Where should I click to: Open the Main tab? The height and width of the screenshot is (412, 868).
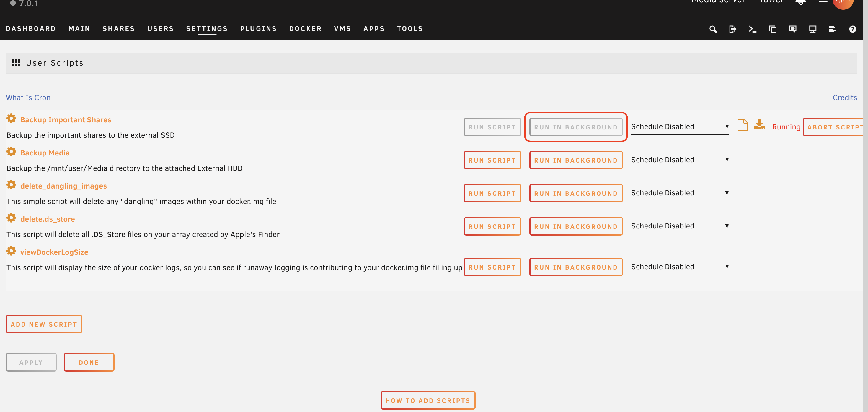tap(79, 29)
